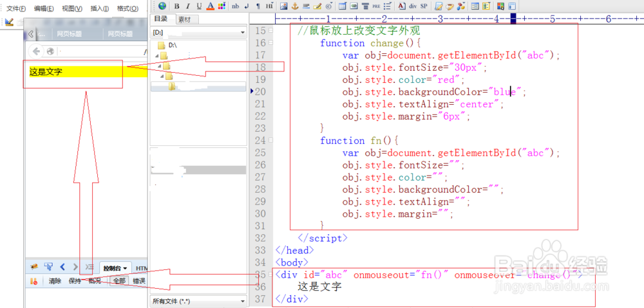Image resolution: width=644 pixels, height=308 pixels.
Task: Collapse the fold marker on line 24
Action: 270,140
